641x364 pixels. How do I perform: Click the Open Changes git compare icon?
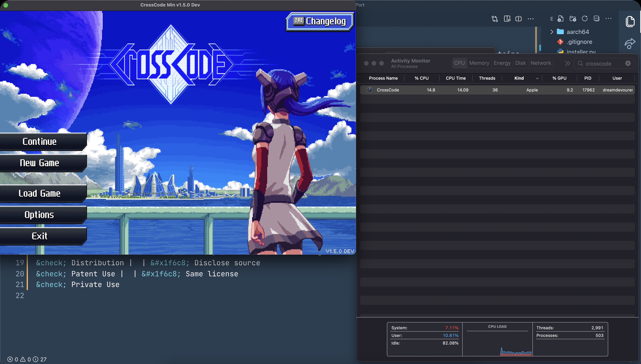(x=495, y=19)
